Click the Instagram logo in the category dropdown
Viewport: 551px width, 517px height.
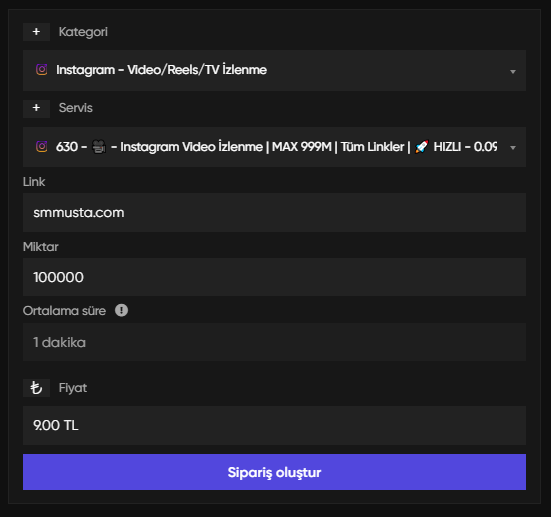click(41, 70)
